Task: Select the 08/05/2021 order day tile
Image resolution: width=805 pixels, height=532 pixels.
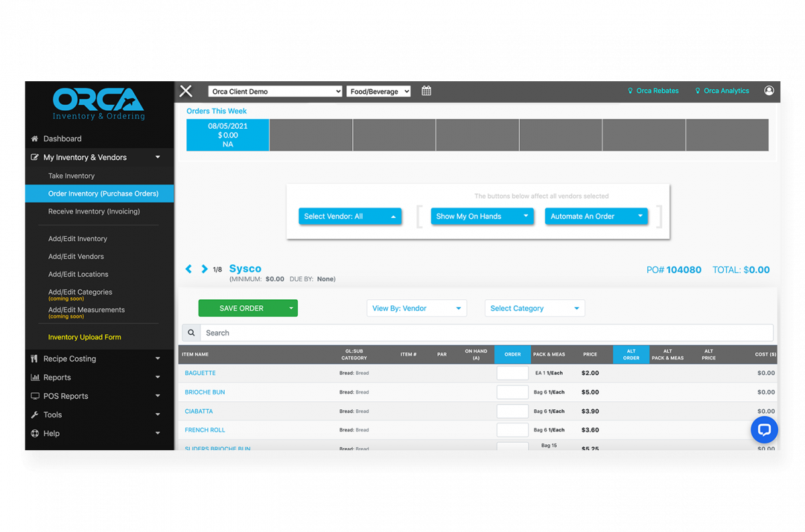Action: point(227,135)
